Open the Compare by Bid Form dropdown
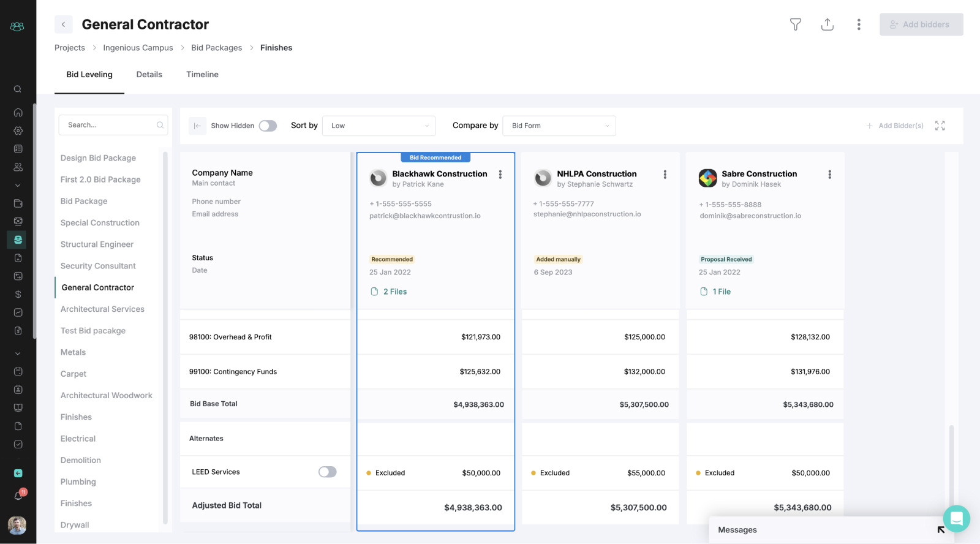The height and width of the screenshot is (544, 980). click(559, 126)
